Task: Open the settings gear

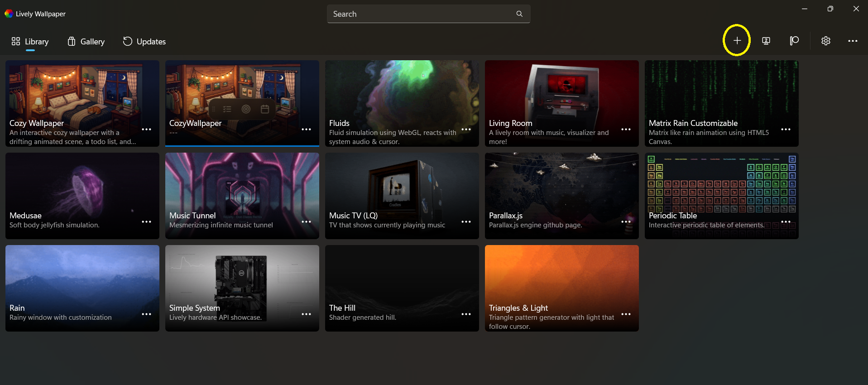Action: tap(826, 41)
